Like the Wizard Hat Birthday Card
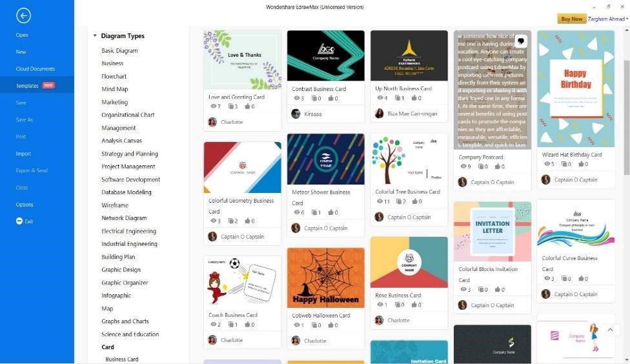The height and width of the screenshot is (364, 630). coord(581,164)
